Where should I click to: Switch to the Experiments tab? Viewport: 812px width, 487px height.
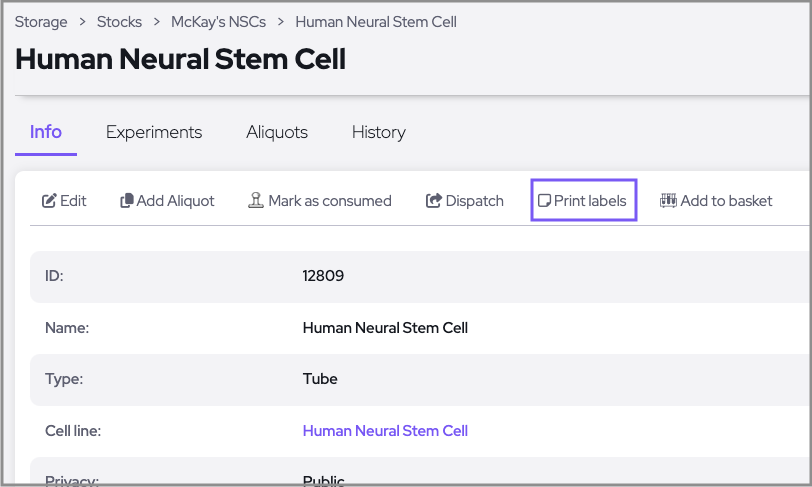click(154, 132)
